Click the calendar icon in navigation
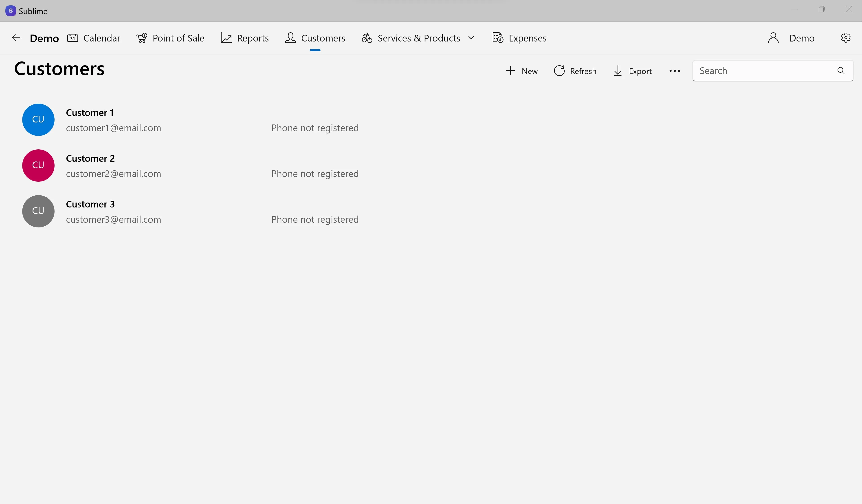Image resolution: width=862 pixels, height=504 pixels. [73, 38]
